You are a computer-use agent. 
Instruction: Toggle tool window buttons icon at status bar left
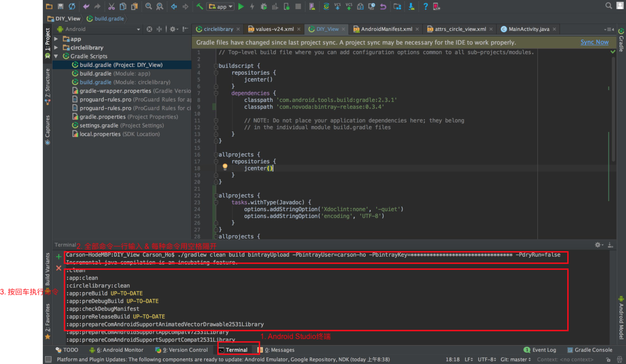(x=48, y=359)
